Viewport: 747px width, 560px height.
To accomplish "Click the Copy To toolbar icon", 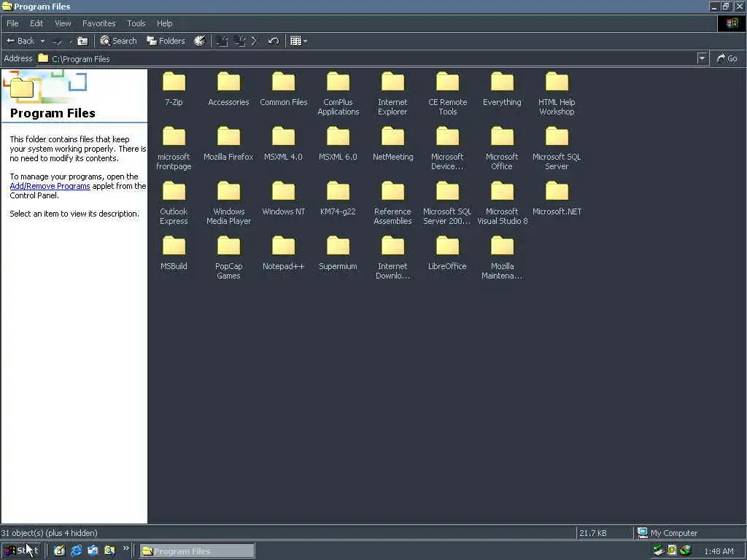I will [239, 41].
